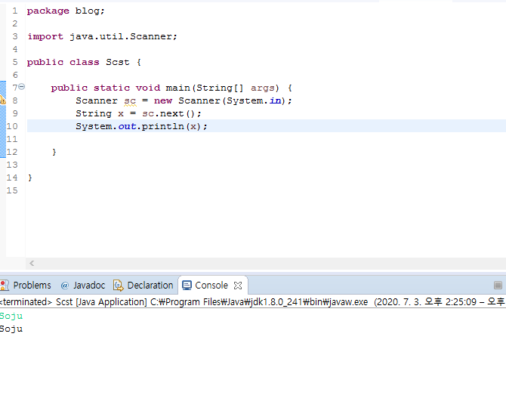The width and height of the screenshot is (506, 420).
Task: Click the black Soju output line in console
Action: point(11,329)
